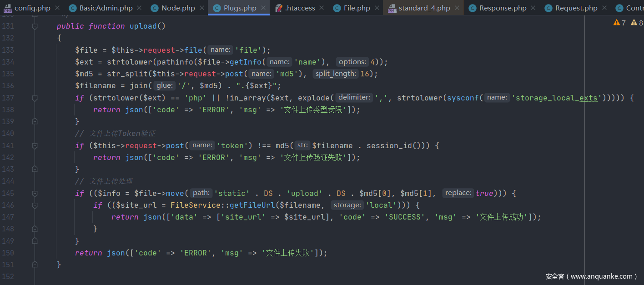The height and width of the screenshot is (285, 644).
Task: Collapse the upload() function at line 131
Action: coord(35,26)
